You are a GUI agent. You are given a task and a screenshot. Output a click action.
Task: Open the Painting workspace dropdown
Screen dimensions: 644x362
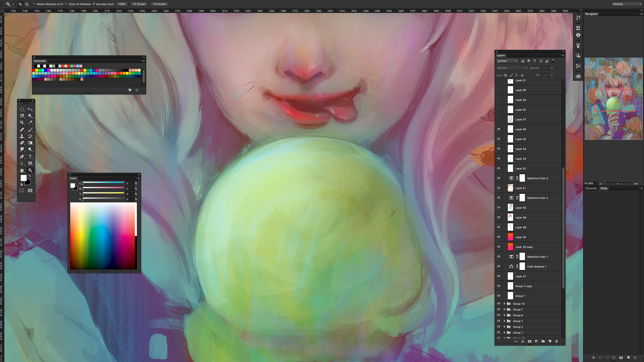click(x=626, y=4)
